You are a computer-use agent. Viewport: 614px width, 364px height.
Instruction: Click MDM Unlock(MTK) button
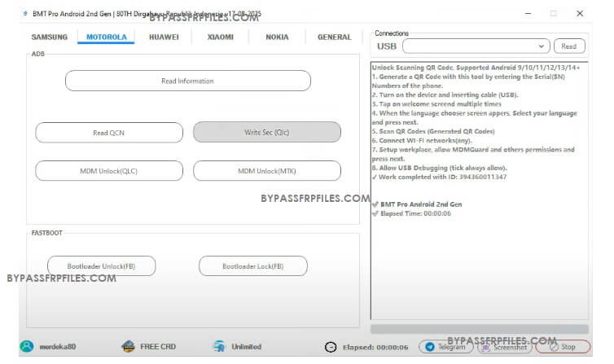pyautogui.click(x=266, y=171)
